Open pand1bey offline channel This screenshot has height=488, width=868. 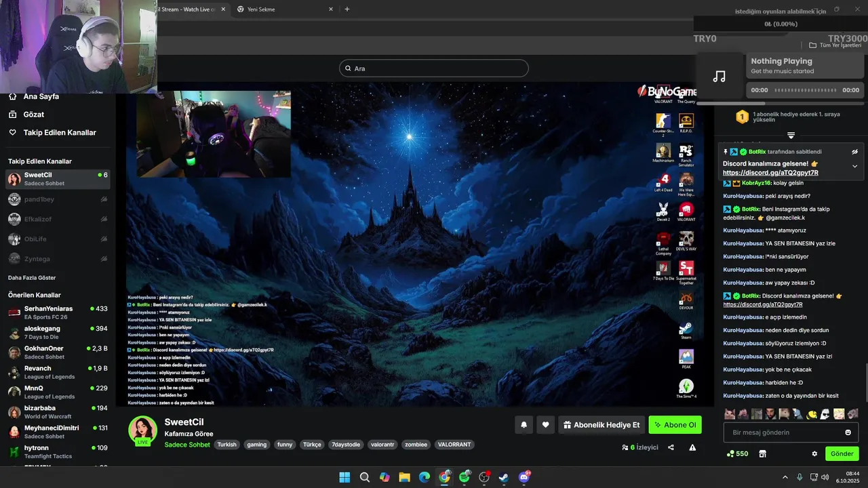pos(58,199)
